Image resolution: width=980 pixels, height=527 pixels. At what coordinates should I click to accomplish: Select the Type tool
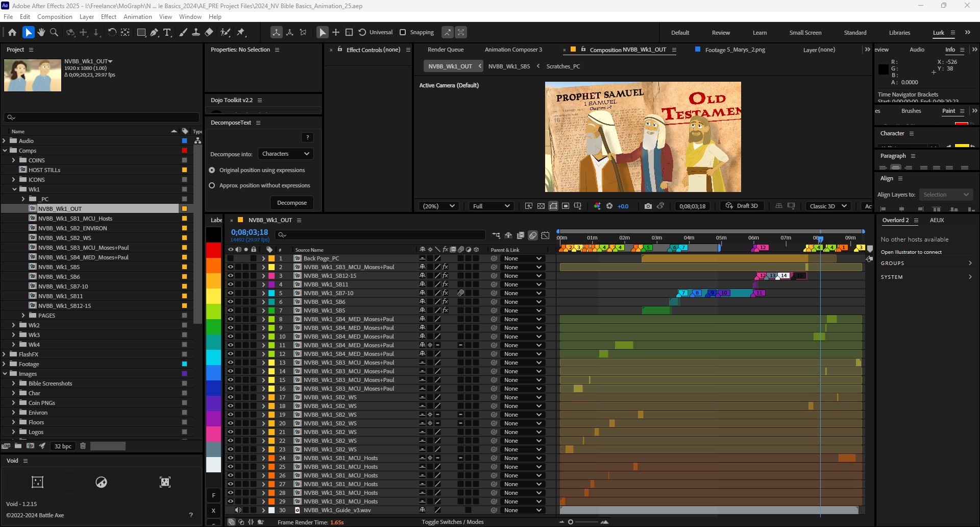click(x=167, y=32)
